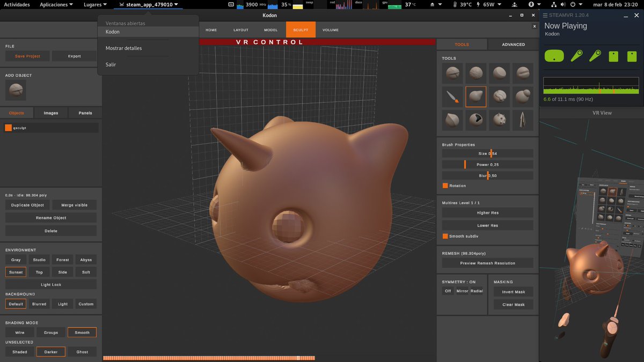Toggle visibility swatch of qsculpt object
This screenshot has width=644, height=362.
coord(8,128)
